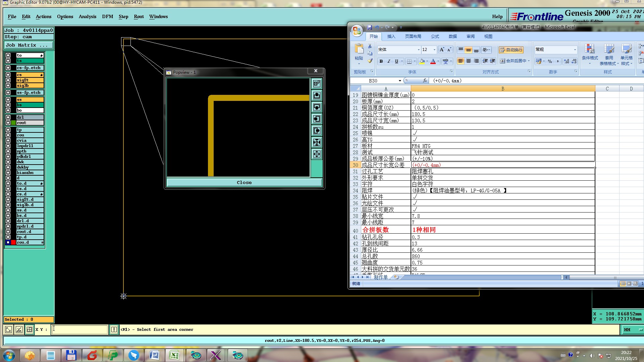Toggle checkbox for drl layer
The height and width of the screenshot is (362, 644).
tap(8, 117)
